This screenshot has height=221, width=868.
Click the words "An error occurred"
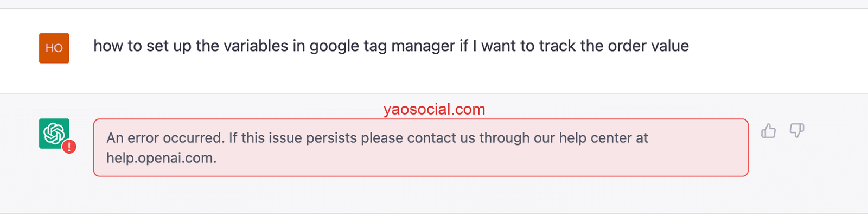165,138
